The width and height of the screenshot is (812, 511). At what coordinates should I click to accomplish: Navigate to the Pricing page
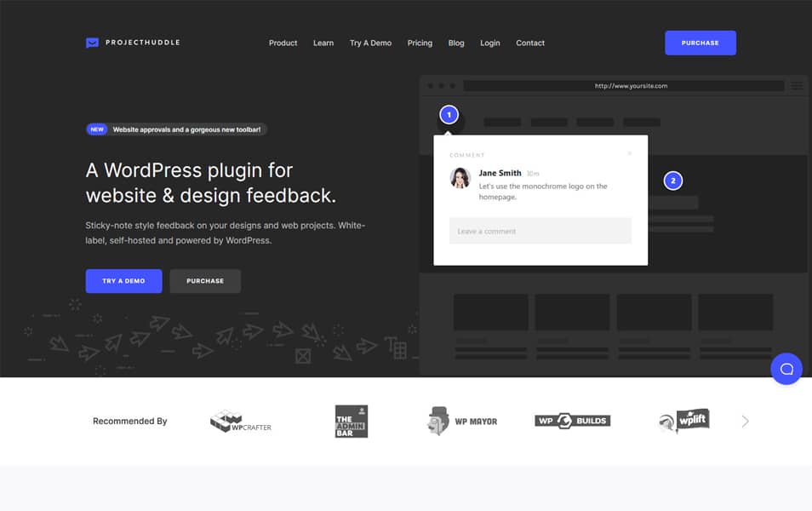tap(420, 43)
